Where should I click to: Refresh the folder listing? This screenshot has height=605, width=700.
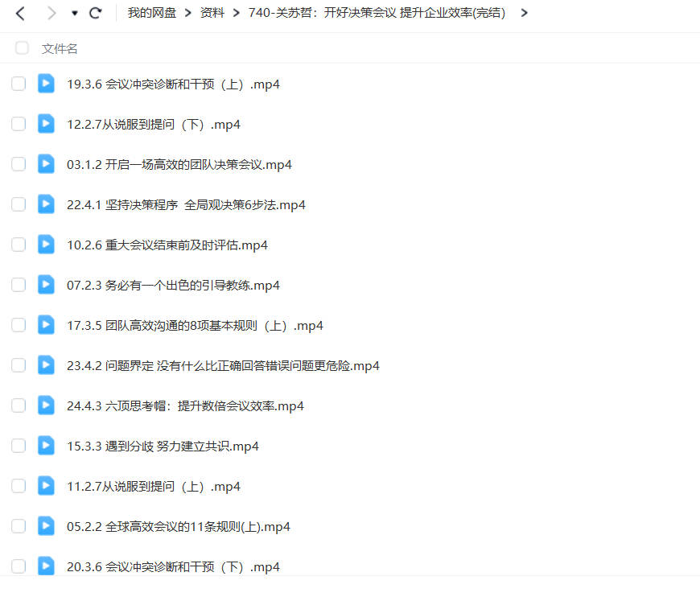tap(95, 13)
